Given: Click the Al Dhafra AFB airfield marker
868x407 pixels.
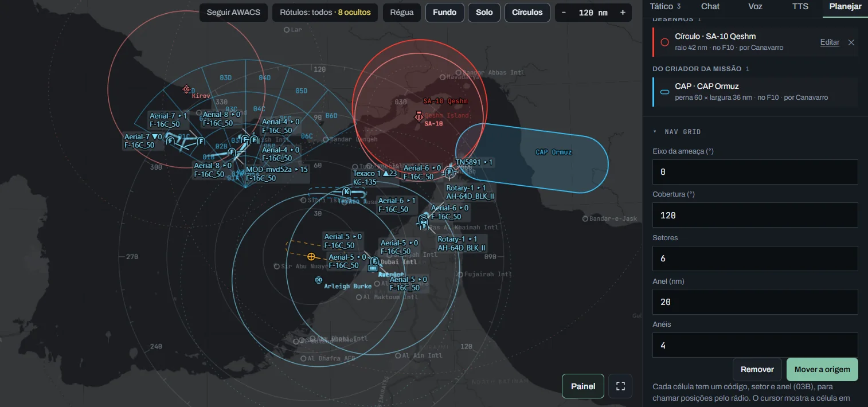Looking at the screenshot, I should [x=303, y=358].
